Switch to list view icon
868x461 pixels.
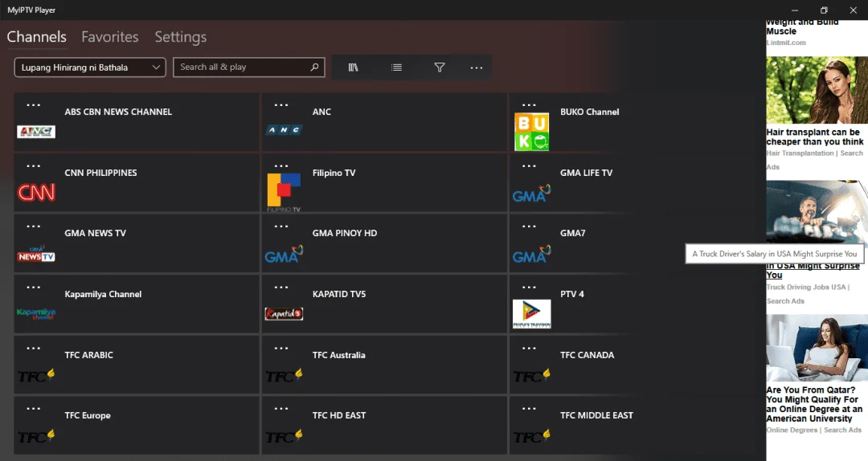point(396,67)
